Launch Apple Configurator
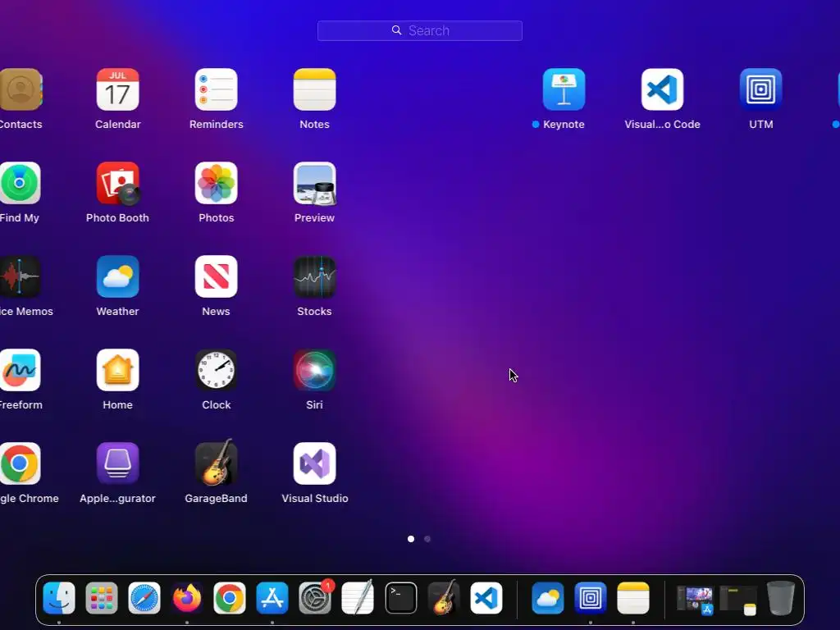The height and width of the screenshot is (630, 840). tap(118, 463)
